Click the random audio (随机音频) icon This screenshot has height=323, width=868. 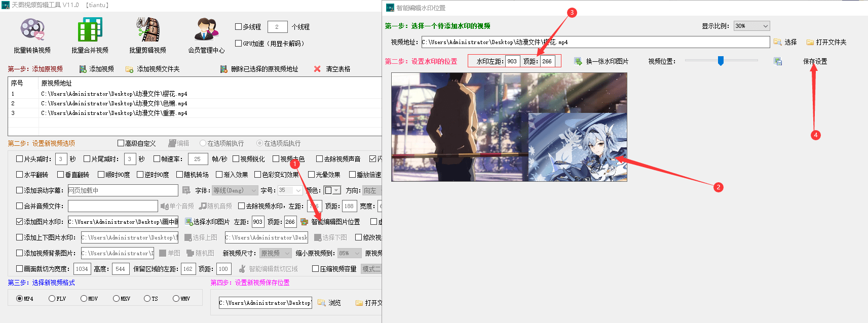tap(203, 206)
